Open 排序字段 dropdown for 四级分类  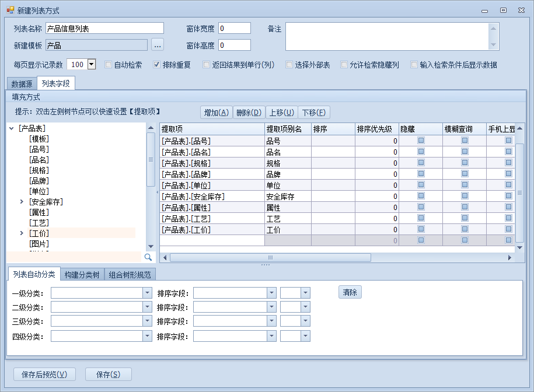tap(271, 336)
